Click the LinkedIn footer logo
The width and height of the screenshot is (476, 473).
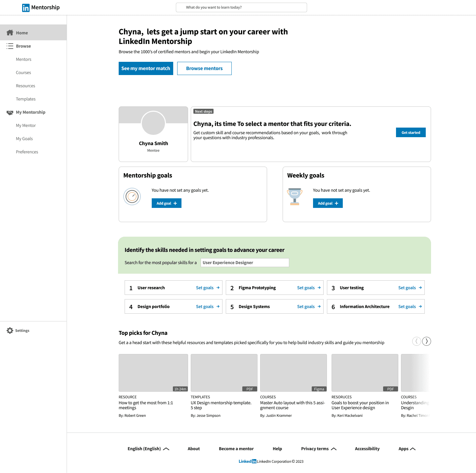tap(248, 461)
